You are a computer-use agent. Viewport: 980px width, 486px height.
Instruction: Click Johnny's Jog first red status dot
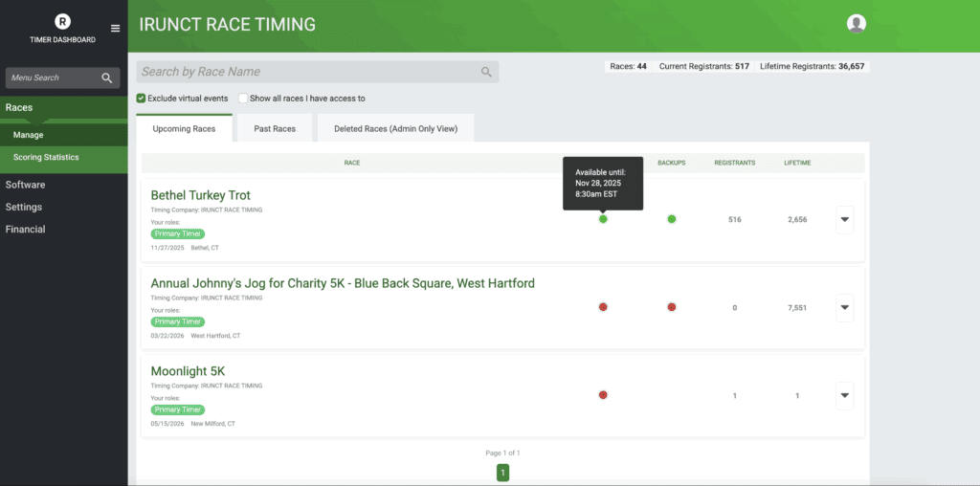(603, 307)
